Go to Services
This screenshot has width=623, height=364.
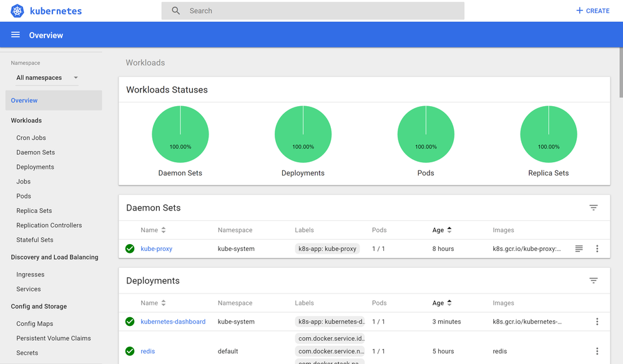coord(28,289)
